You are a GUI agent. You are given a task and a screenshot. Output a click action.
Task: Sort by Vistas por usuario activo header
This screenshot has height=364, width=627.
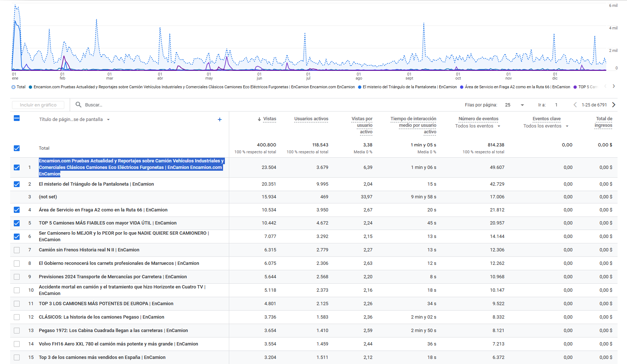click(362, 125)
